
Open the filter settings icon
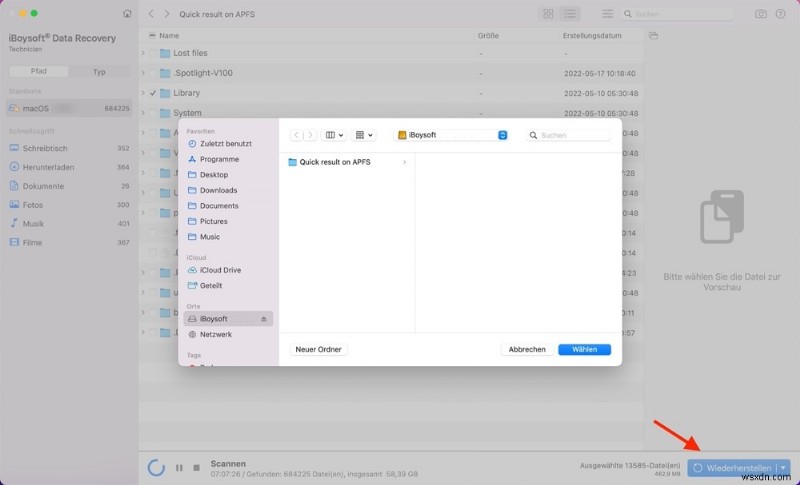[607, 14]
